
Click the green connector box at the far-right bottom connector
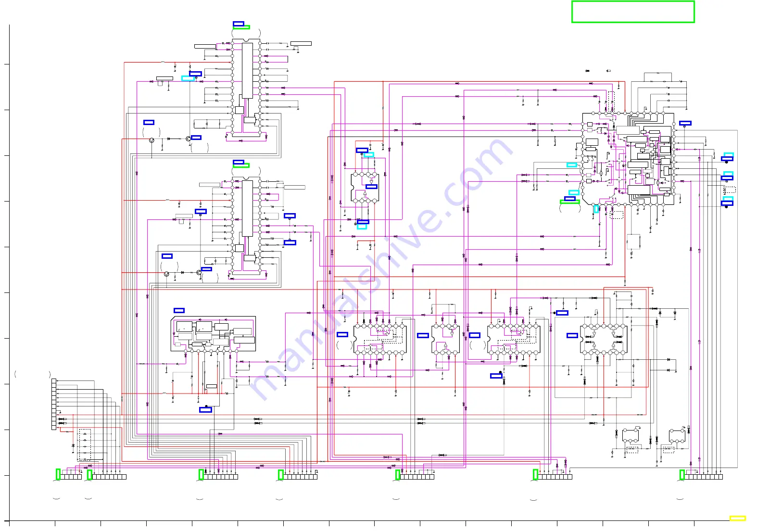point(681,475)
